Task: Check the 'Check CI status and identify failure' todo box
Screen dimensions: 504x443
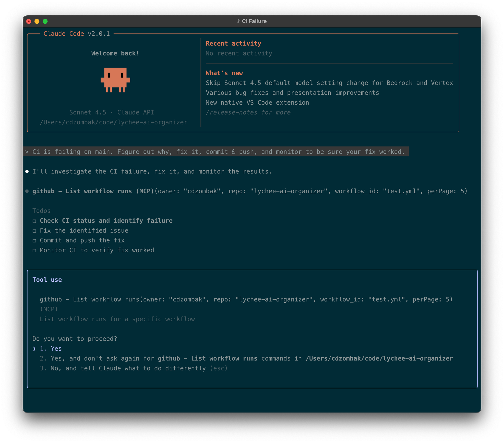Action: click(34, 221)
